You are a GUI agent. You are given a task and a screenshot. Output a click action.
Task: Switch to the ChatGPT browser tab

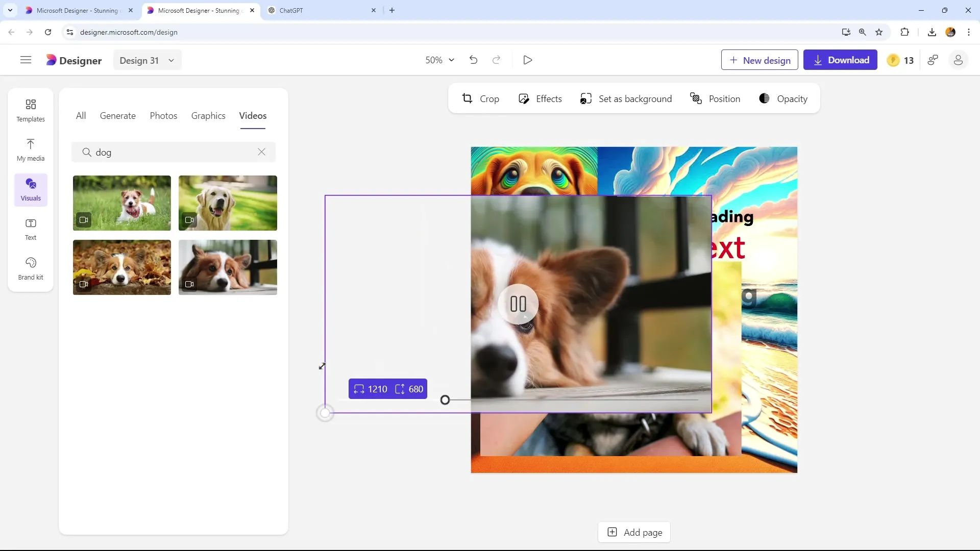click(323, 10)
